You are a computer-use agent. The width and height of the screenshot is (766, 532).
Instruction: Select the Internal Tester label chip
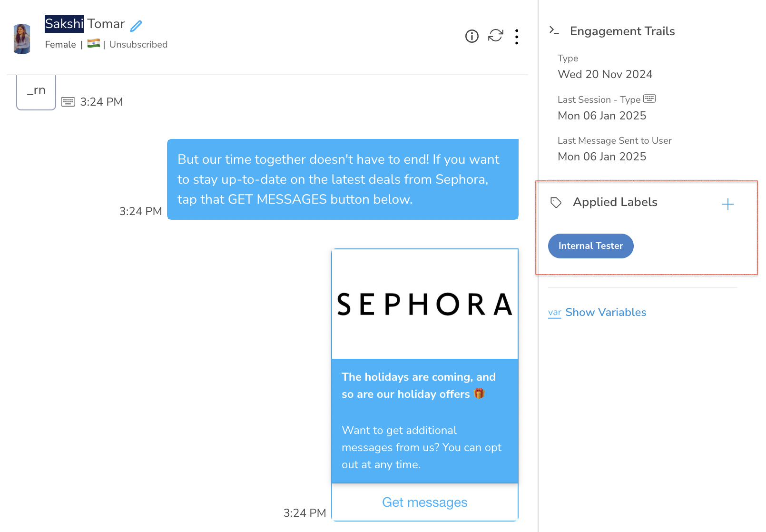(590, 246)
